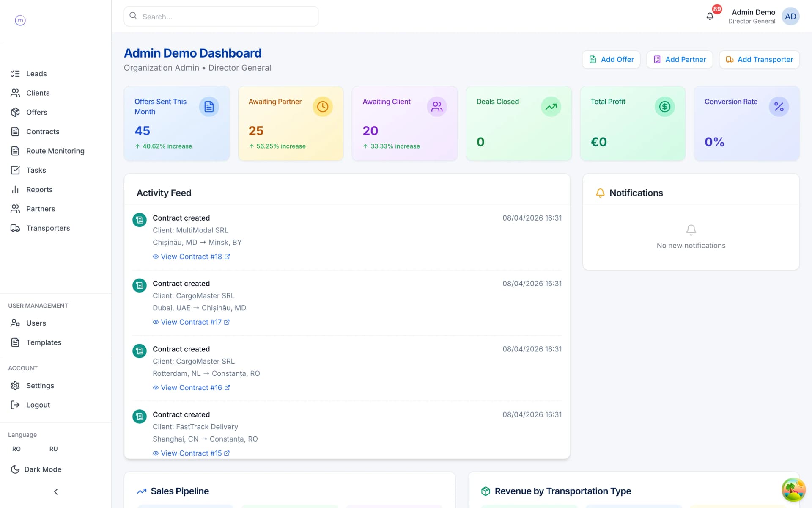This screenshot has width=812, height=508.
Task: Click the Reports bar chart icon
Action: (x=15, y=190)
